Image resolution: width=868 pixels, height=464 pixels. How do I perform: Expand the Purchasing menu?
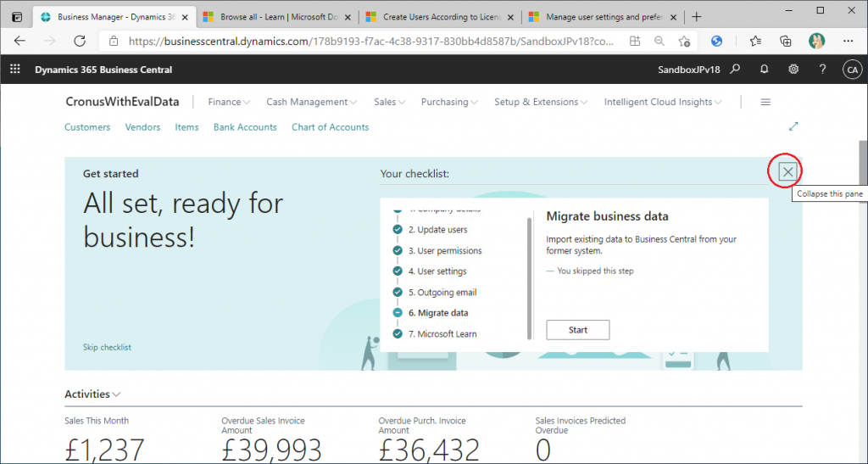tap(449, 102)
